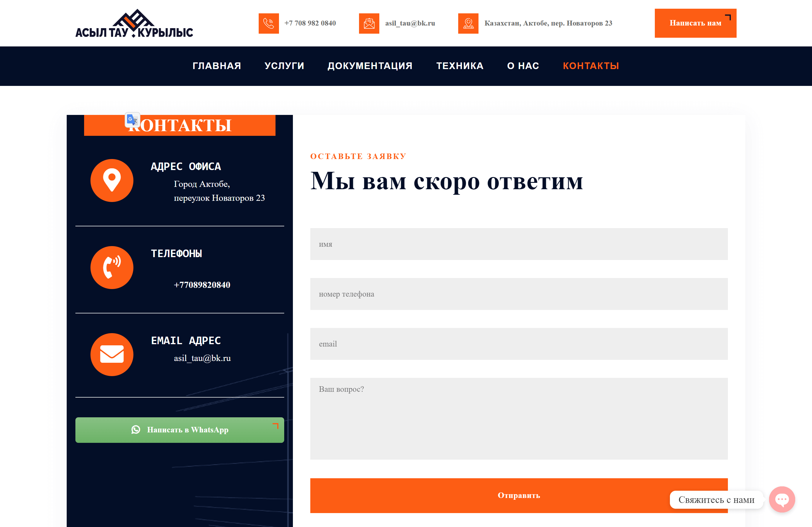Submit the form with Отправить button
This screenshot has height=527, width=812.
tap(519, 495)
